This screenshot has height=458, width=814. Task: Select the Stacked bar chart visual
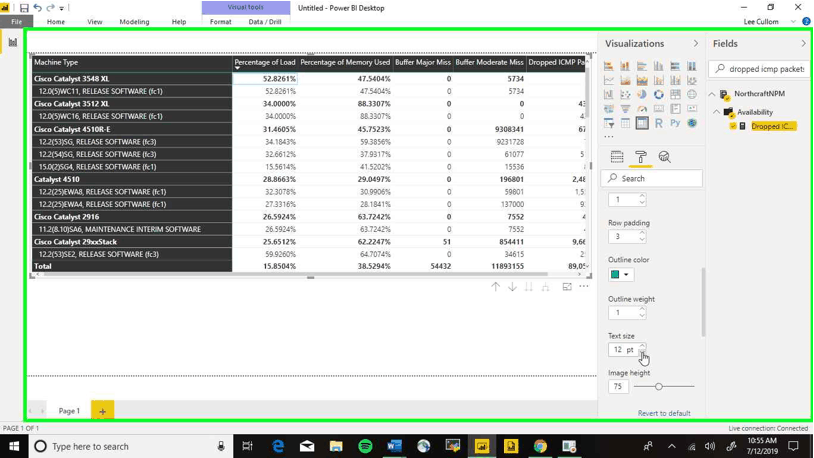click(x=608, y=66)
